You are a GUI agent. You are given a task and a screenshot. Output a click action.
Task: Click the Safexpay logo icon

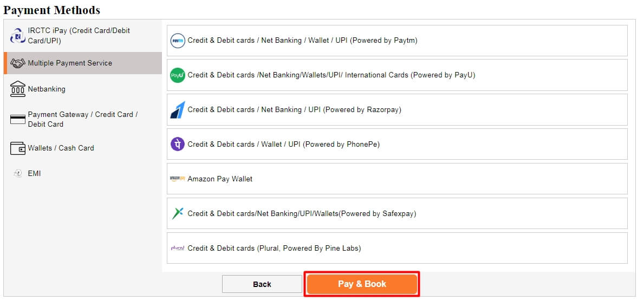point(178,213)
